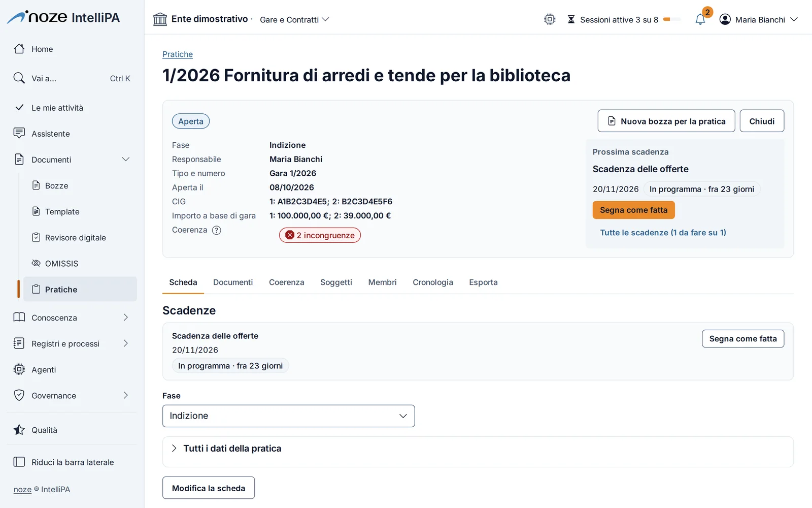
Task: Click the hourglass active sessions icon
Action: [571, 19]
